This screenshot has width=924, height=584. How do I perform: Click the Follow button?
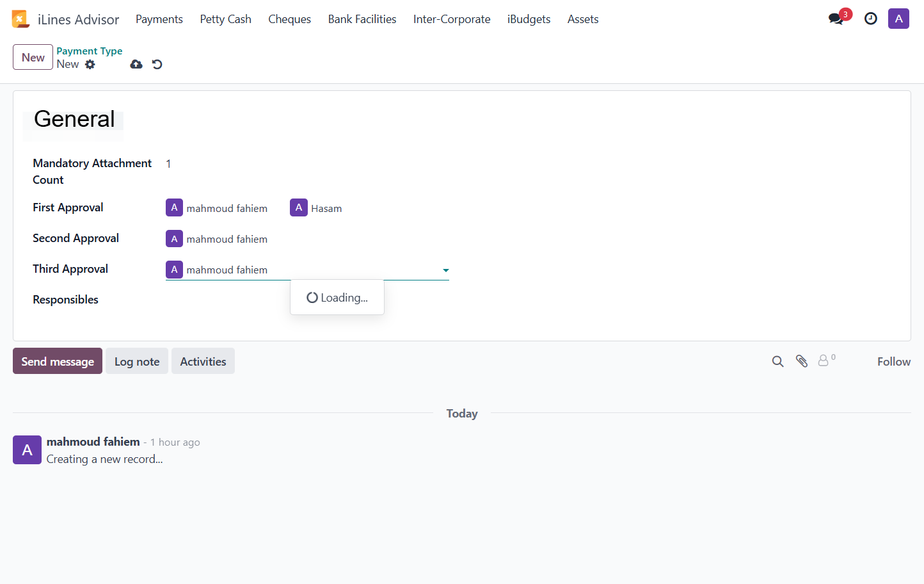click(x=893, y=361)
